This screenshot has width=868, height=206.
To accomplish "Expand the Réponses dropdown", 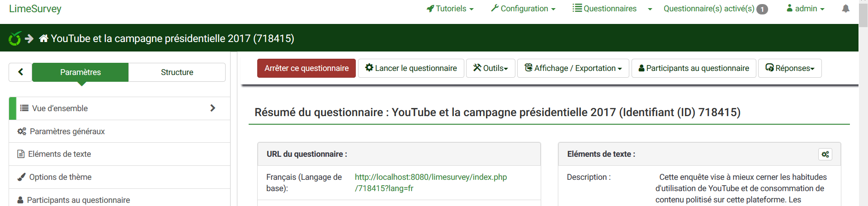I will 789,68.
